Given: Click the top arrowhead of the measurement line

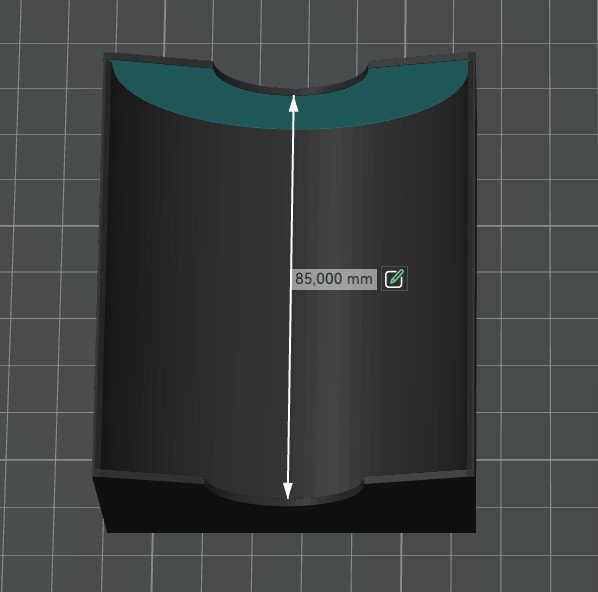Looking at the screenshot, I should (293, 103).
